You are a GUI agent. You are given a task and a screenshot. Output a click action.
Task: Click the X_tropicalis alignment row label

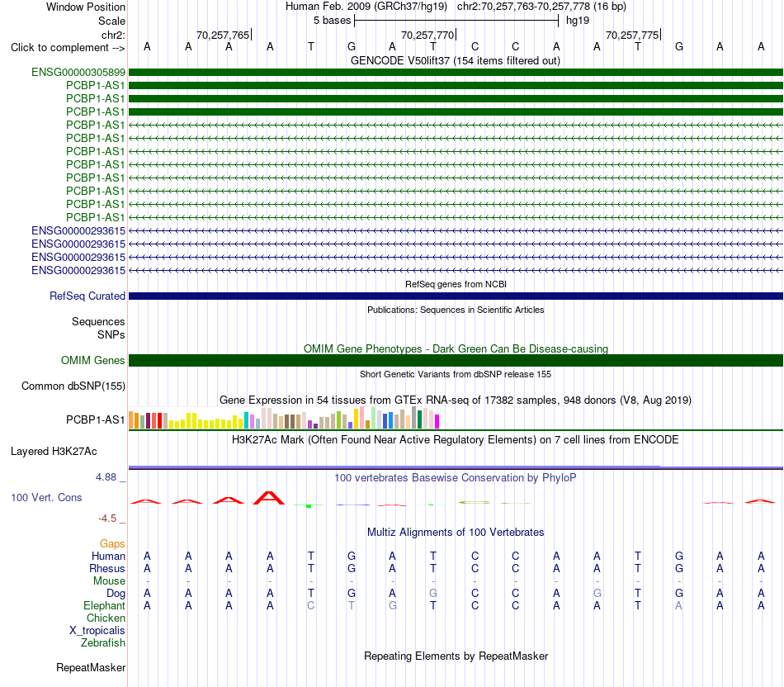(x=97, y=631)
